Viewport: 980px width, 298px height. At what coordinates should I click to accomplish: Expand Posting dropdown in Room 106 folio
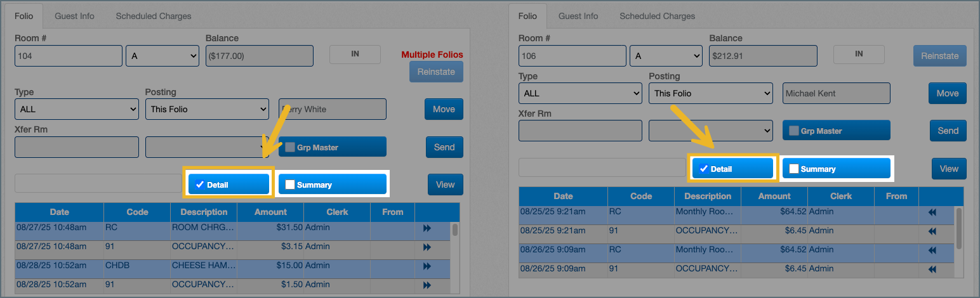710,93
